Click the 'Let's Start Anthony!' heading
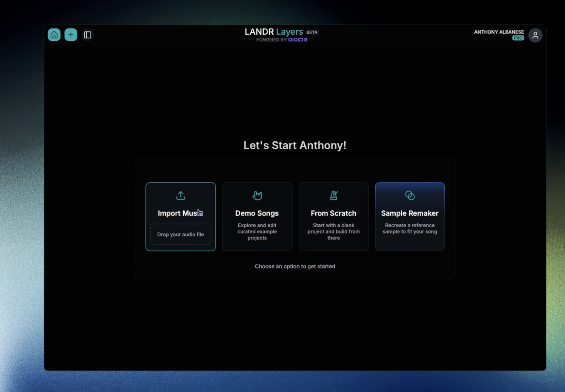This screenshot has width=565, height=392. pyautogui.click(x=295, y=145)
